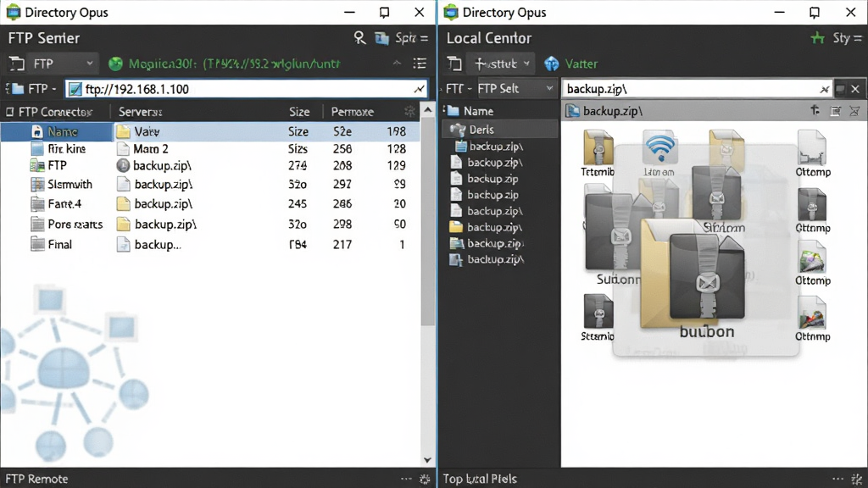Screen dimensions: 868x488
Task: Collapse toolbar with the up chevron
Action: 397,63
